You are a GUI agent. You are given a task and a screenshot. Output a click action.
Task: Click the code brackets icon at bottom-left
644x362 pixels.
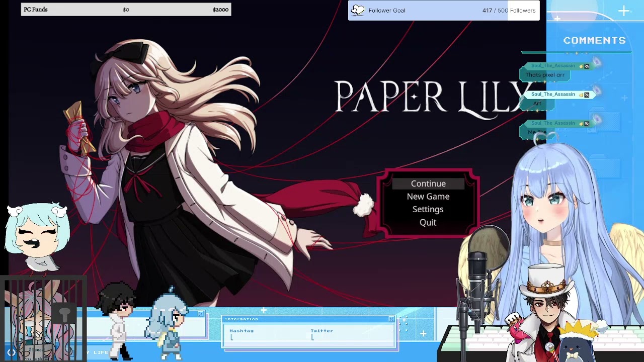click(x=11, y=353)
